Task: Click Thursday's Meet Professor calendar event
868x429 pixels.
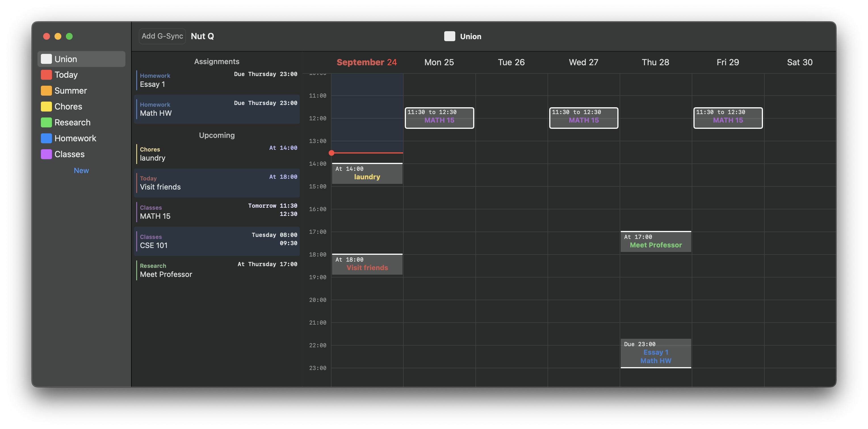Action: [x=655, y=241]
